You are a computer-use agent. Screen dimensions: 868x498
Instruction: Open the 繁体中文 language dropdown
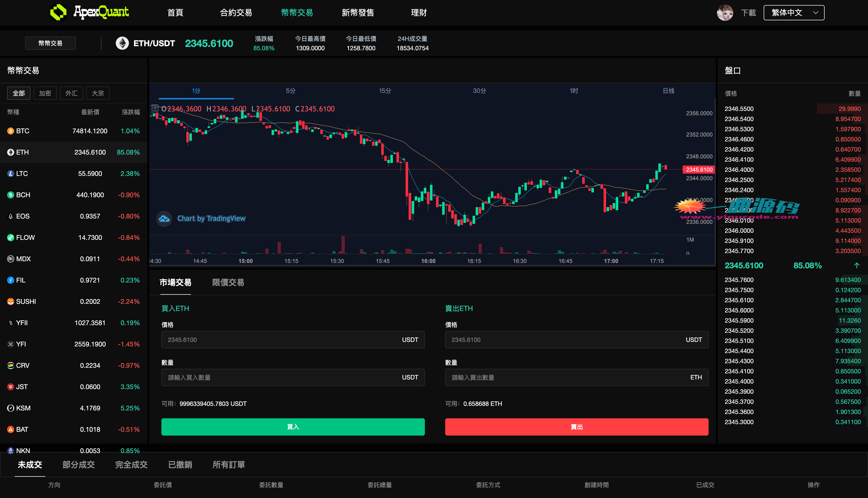click(x=793, y=13)
